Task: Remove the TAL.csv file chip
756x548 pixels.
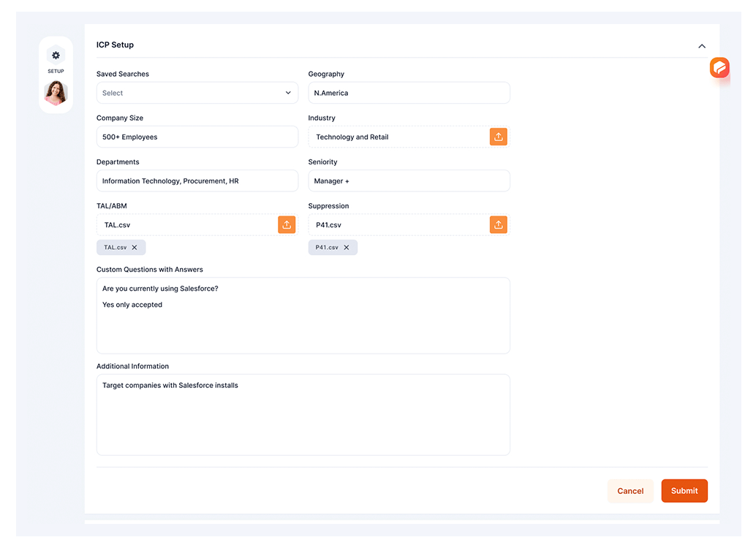Action: pyautogui.click(x=135, y=248)
